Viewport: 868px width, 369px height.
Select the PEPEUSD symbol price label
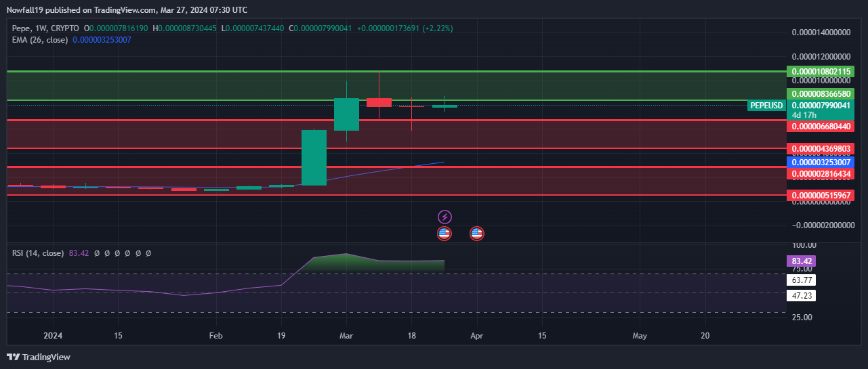click(x=766, y=106)
